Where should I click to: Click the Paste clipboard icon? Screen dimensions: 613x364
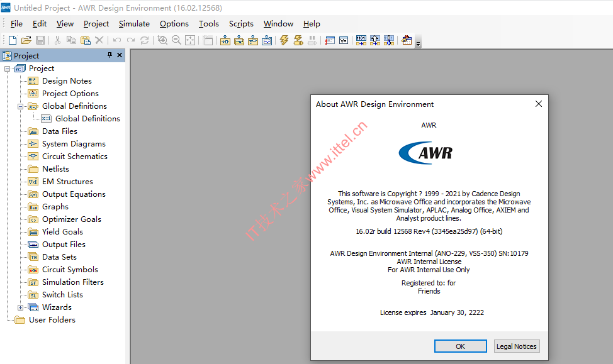click(x=85, y=40)
